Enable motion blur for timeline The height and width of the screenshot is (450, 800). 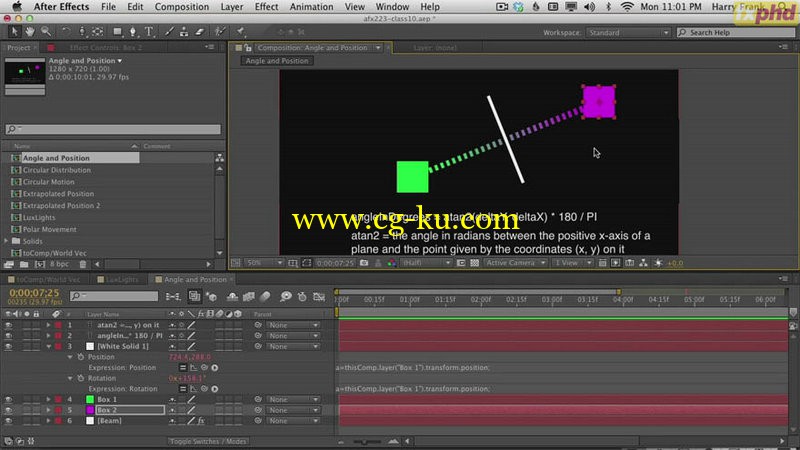coord(265,296)
